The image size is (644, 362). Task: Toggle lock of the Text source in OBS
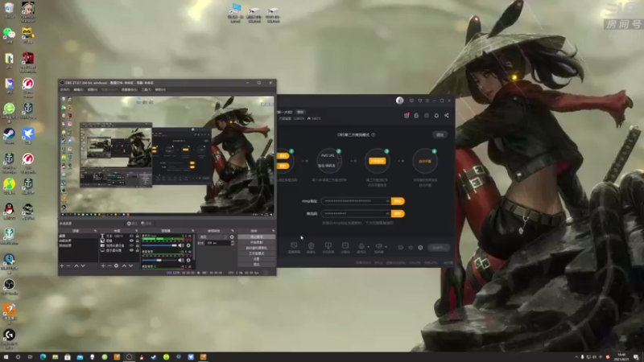137,236
